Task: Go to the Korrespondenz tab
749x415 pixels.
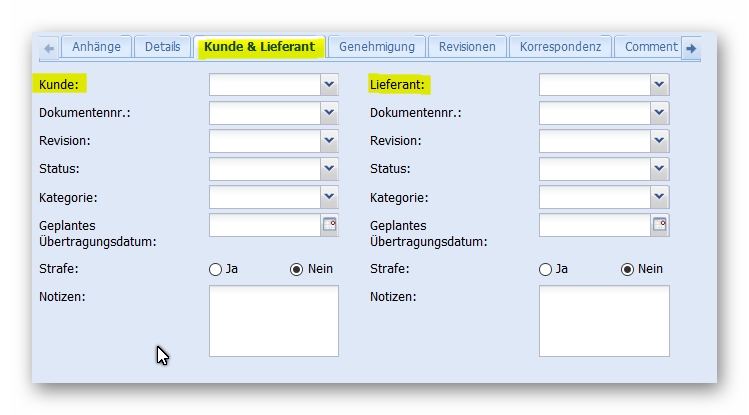Action: pyautogui.click(x=560, y=47)
